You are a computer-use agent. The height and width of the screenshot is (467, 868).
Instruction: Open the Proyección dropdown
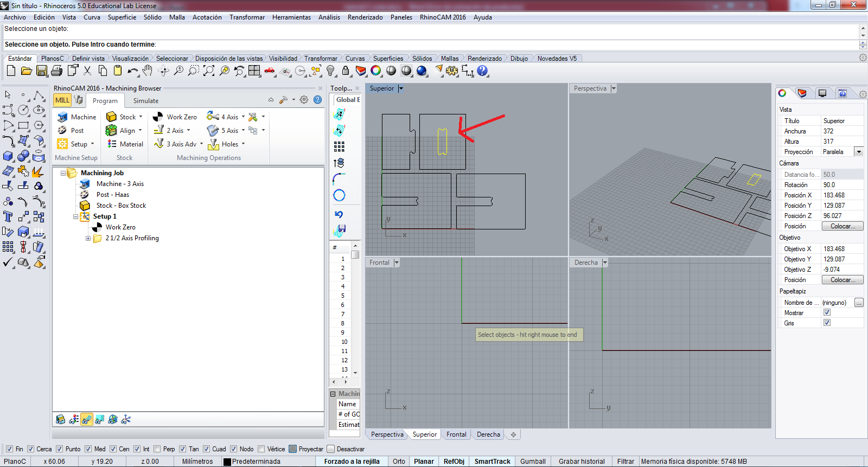(858, 152)
